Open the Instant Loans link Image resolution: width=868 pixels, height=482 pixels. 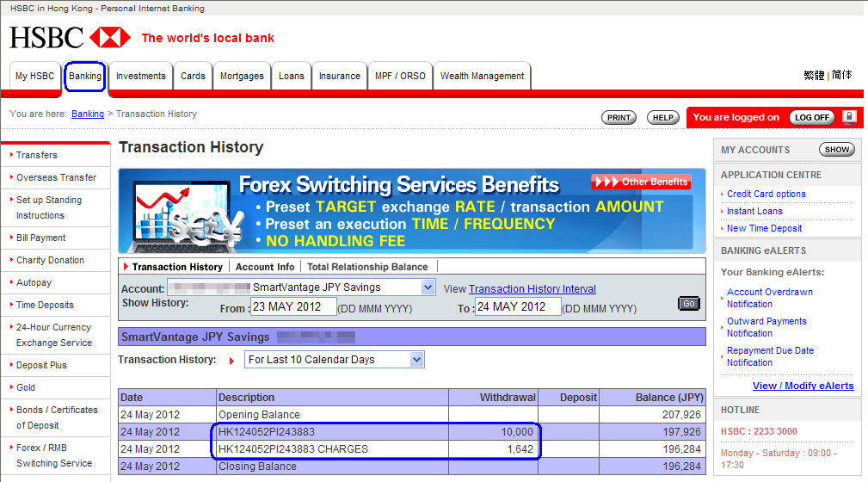754,211
